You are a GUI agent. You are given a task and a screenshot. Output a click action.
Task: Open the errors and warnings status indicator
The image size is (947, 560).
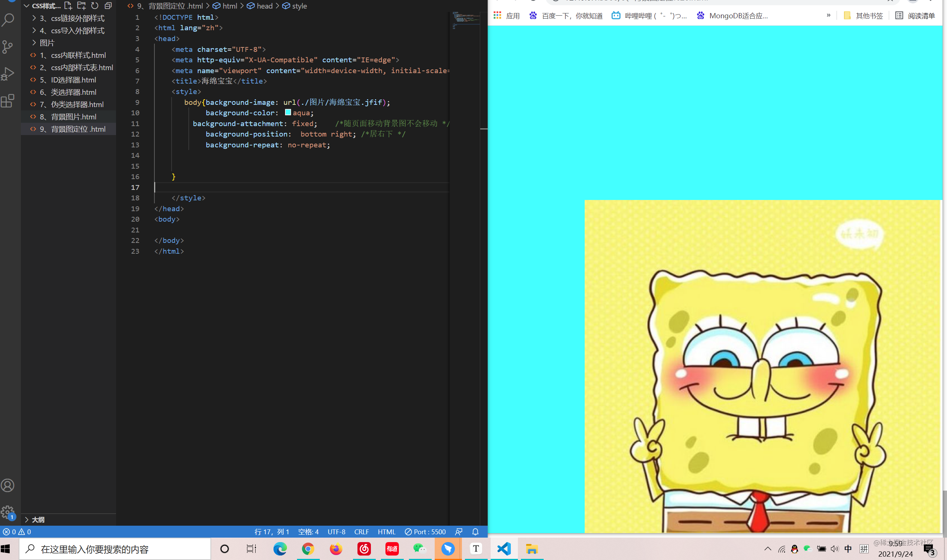point(17,532)
